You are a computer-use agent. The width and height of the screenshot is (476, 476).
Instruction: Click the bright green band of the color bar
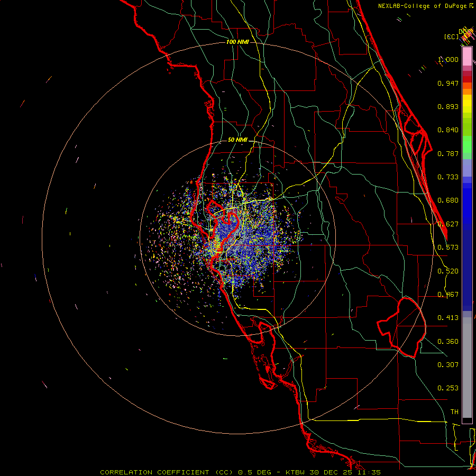tap(467, 144)
